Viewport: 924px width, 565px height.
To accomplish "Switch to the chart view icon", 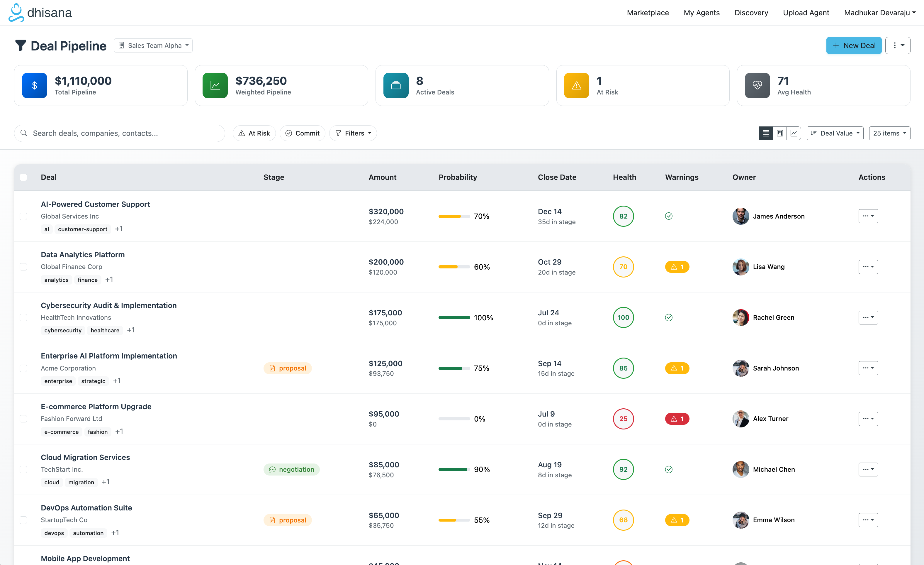I will click(x=794, y=133).
